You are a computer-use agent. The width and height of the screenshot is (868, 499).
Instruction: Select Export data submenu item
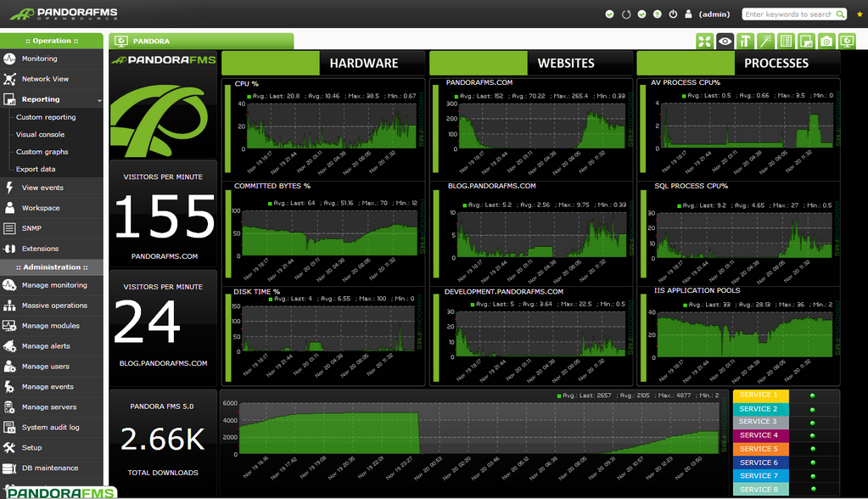(x=36, y=169)
